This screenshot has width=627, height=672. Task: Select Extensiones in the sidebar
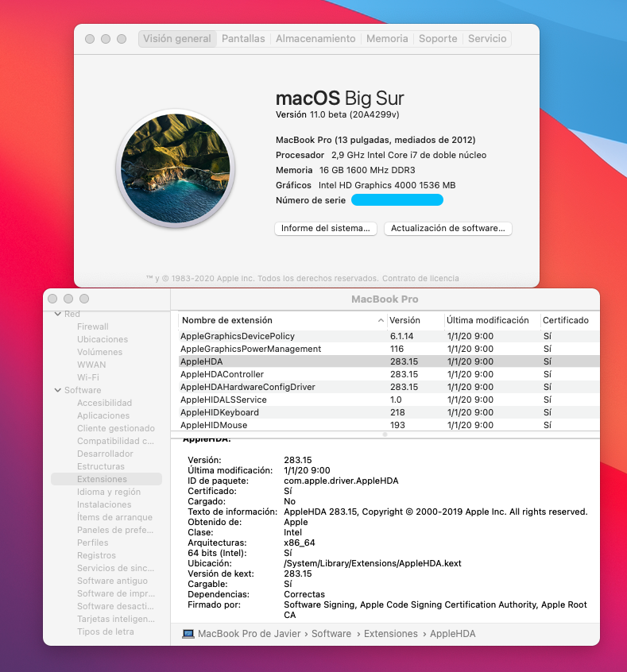point(106,479)
